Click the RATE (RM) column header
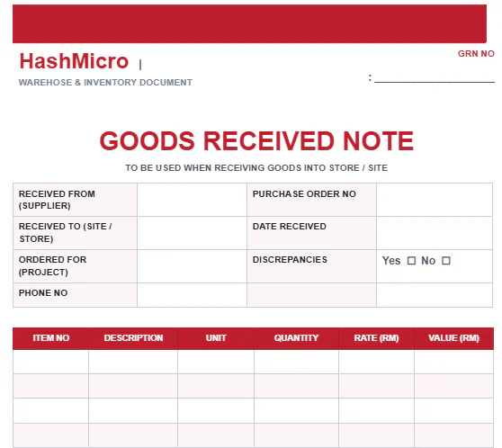The width and height of the screenshot is (502, 448). tap(376, 338)
